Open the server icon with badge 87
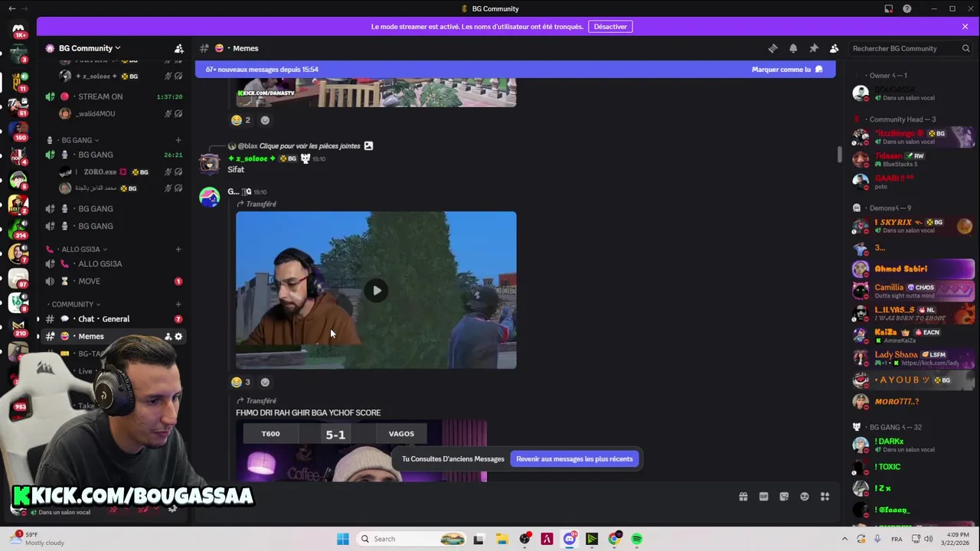 click(18, 278)
